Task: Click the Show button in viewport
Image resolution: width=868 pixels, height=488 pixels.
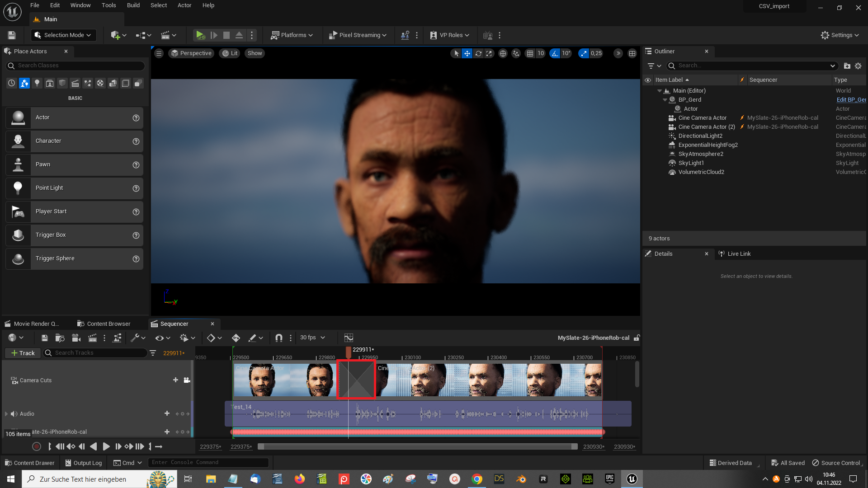Action: 255,53
